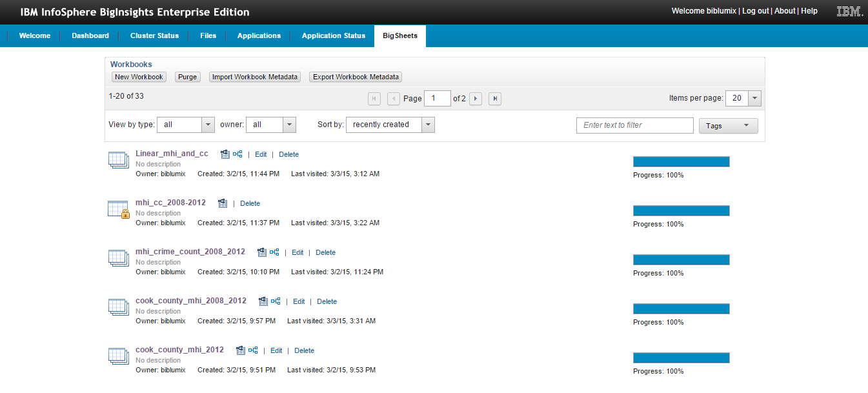The width and height of the screenshot is (868, 393).
Task: Delete the mhi_crime_count_2008_2012 workbook
Action: click(325, 252)
